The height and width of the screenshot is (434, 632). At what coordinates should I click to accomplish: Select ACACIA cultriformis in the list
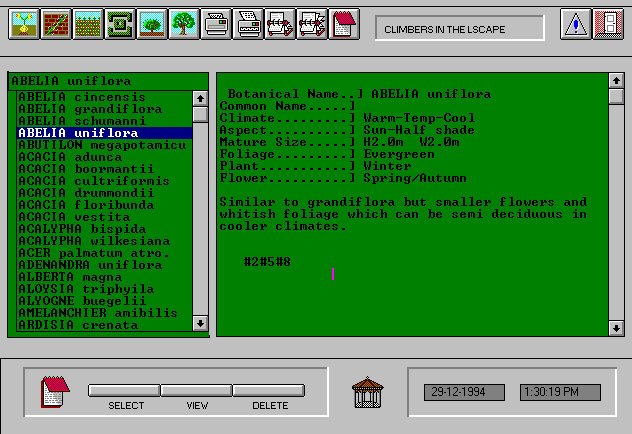point(104,181)
